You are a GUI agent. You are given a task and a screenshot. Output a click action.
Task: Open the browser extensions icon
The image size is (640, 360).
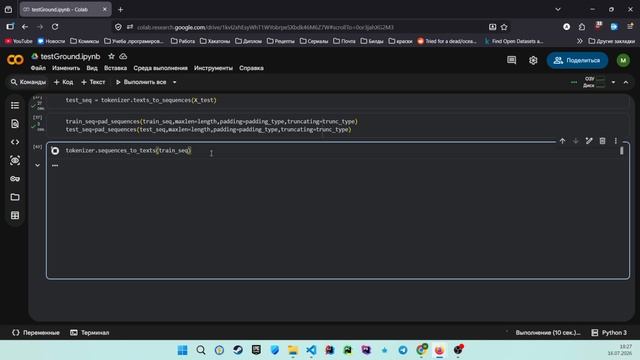582,27
